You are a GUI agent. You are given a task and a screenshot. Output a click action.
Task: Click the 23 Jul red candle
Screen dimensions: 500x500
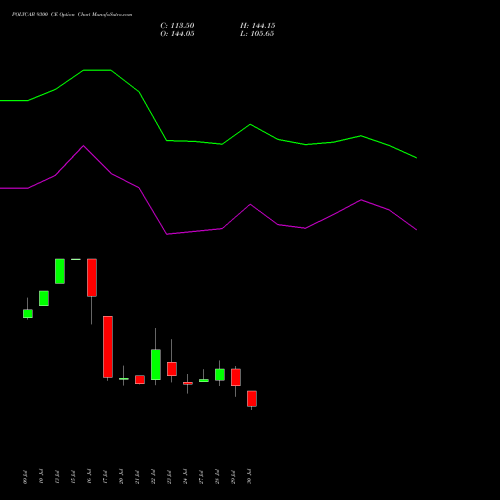pos(172,369)
